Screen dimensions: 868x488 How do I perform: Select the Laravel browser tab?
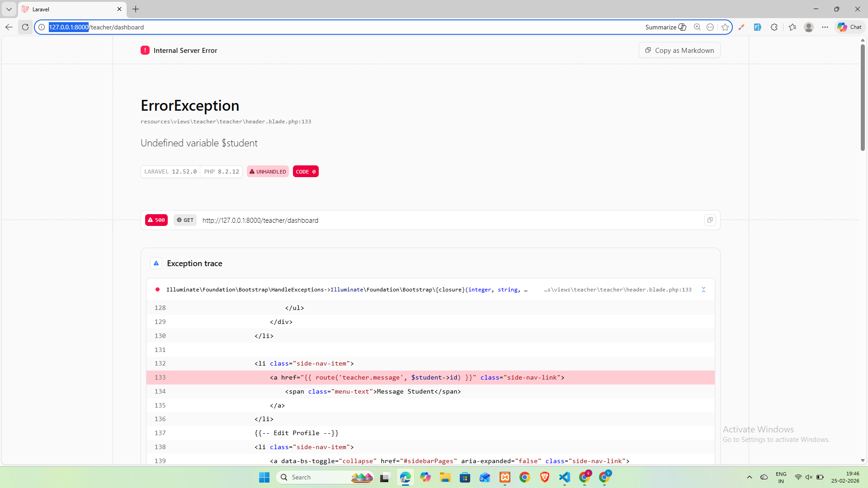coord(68,9)
